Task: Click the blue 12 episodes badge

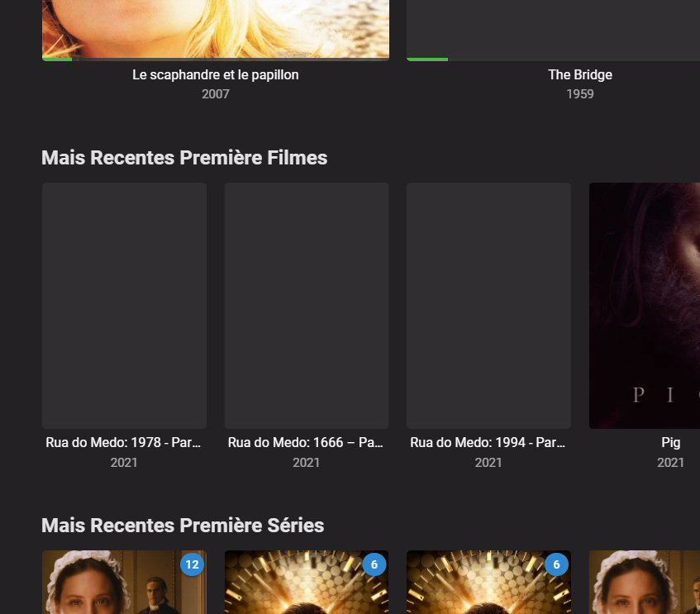Action: [x=193, y=564]
